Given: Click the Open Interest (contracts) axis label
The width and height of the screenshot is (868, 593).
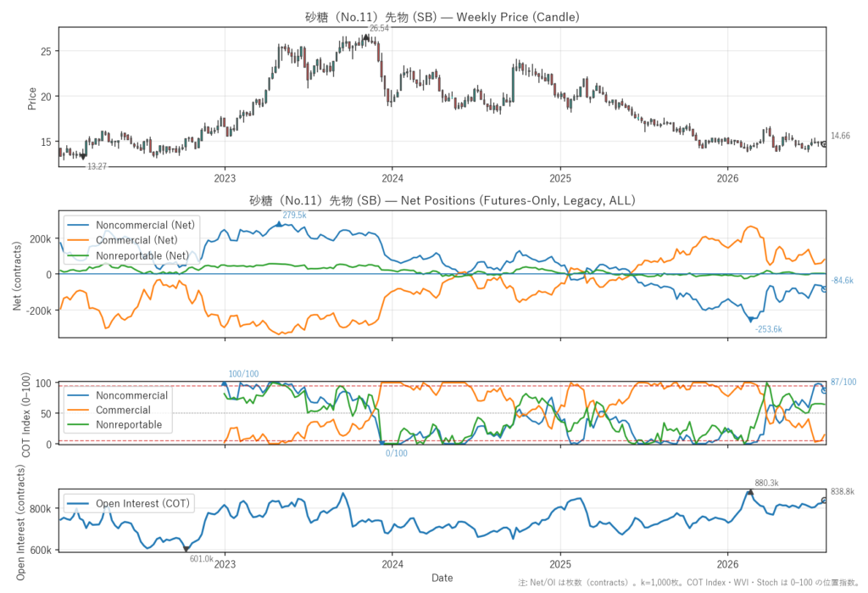Looking at the screenshot, I should click(20, 523).
